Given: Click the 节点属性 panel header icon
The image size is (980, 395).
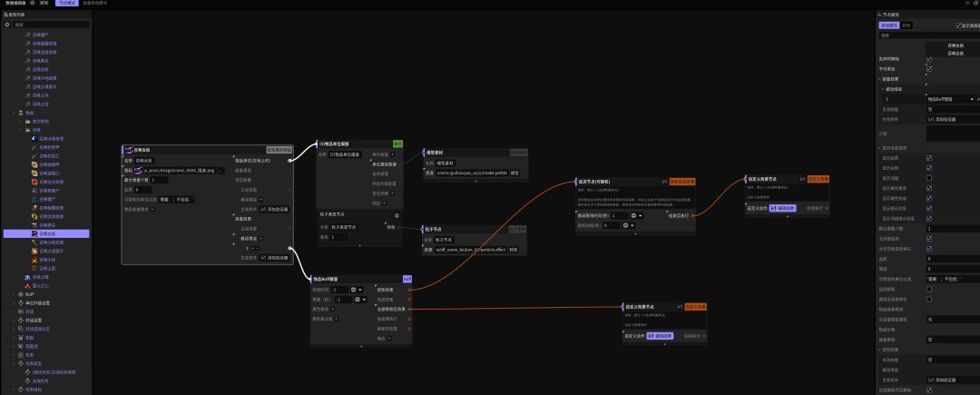Looking at the screenshot, I should click(880, 14).
